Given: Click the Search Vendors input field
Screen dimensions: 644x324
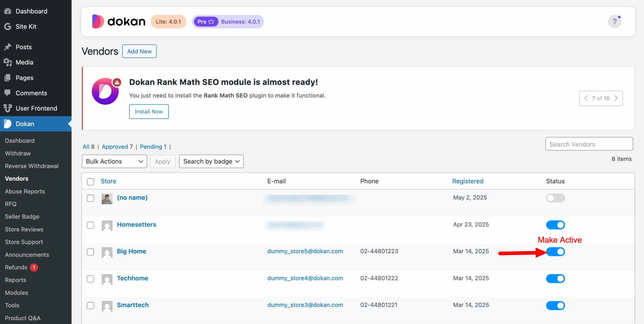Looking at the screenshot, I should point(589,144).
